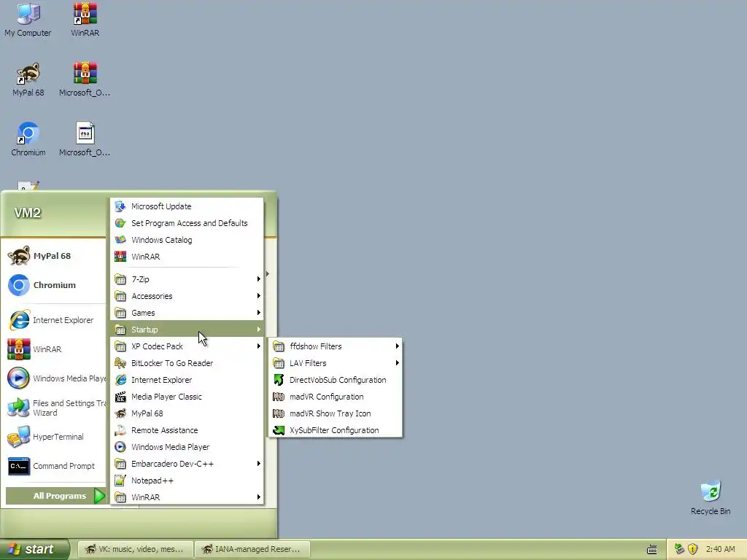Open Command Prompt from start menu
The height and width of the screenshot is (560, 747).
53,466
